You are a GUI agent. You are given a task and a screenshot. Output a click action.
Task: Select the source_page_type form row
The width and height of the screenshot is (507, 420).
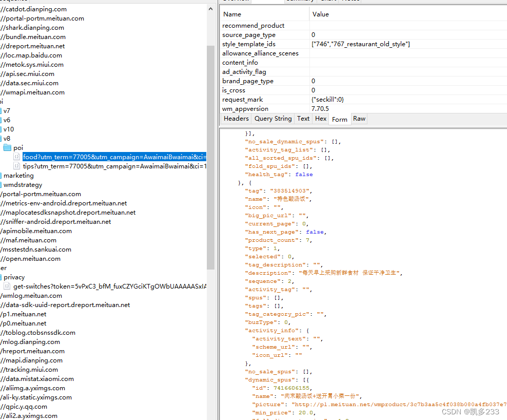tap(364, 34)
